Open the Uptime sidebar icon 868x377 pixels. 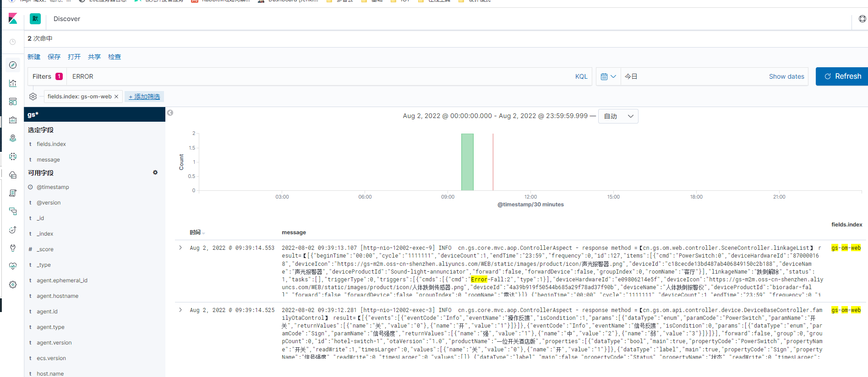click(13, 230)
